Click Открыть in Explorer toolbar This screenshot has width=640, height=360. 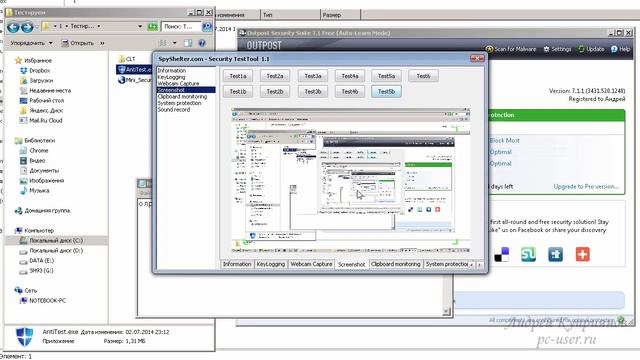tap(78, 43)
